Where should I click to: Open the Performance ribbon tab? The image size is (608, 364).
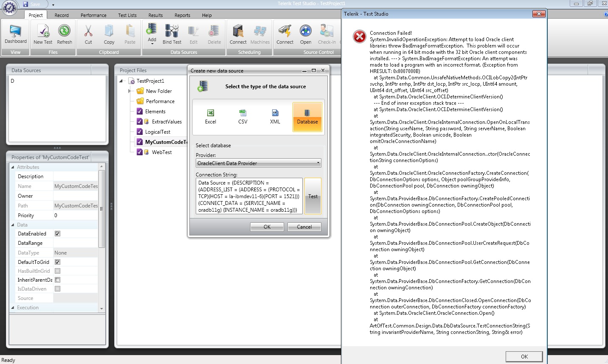[x=93, y=15]
